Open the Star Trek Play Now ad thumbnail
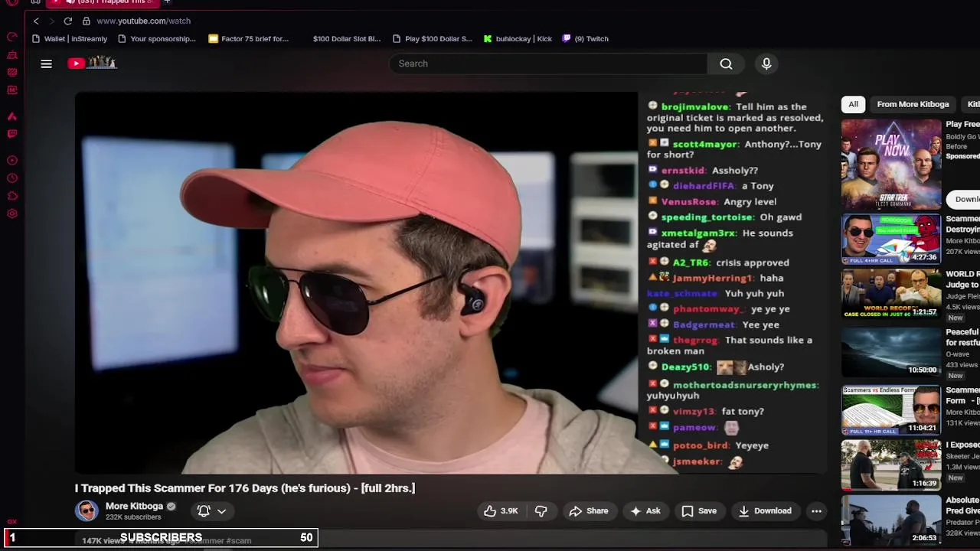Viewport: 980px width, 551px height. (x=891, y=164)
